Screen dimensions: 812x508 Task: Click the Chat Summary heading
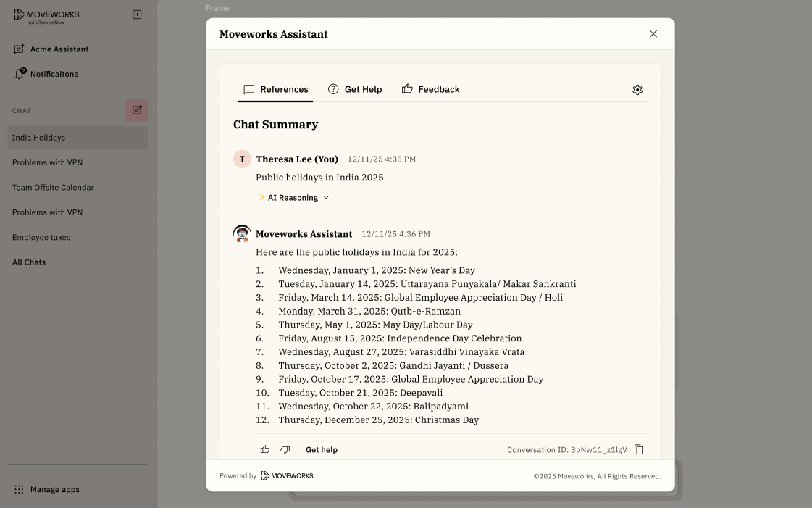click(275, 125)
